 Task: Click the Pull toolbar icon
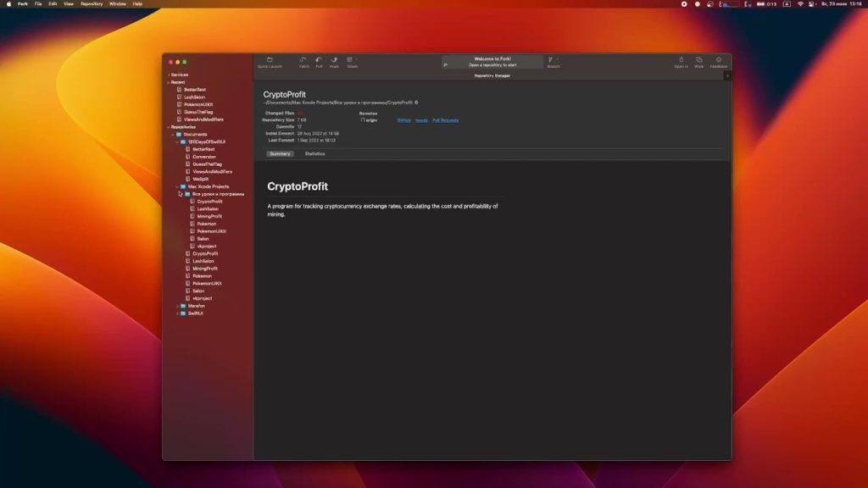319,60
